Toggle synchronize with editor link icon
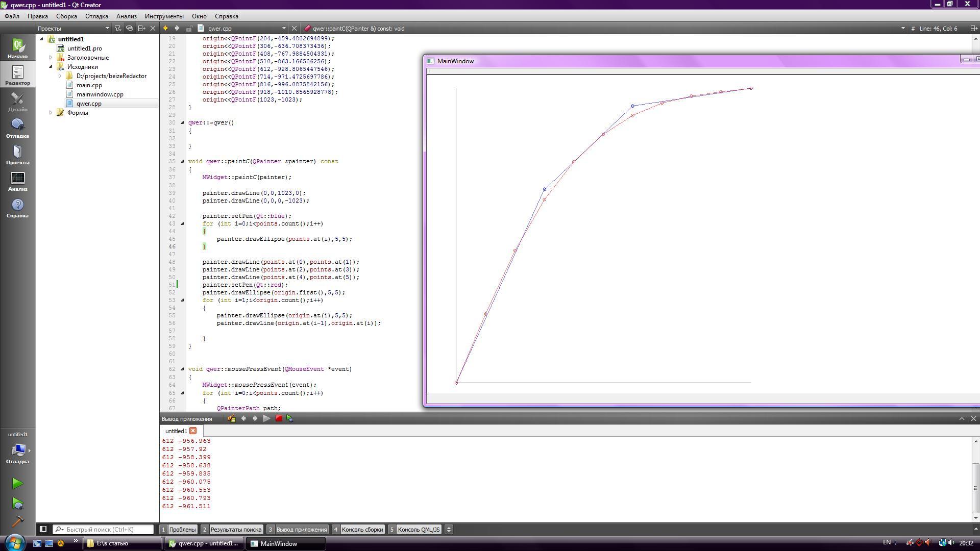The width and height of the screenshot is (980, 551). (130, 29)
